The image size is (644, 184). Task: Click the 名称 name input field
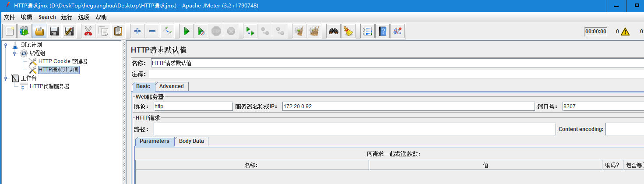(x=397, y=63)
